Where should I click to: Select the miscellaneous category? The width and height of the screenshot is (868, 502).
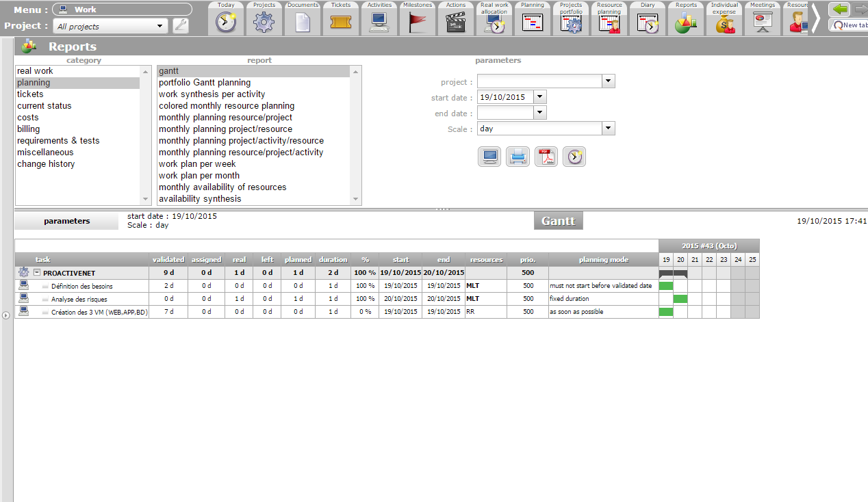pyautogui.click(x=77, y=153)
